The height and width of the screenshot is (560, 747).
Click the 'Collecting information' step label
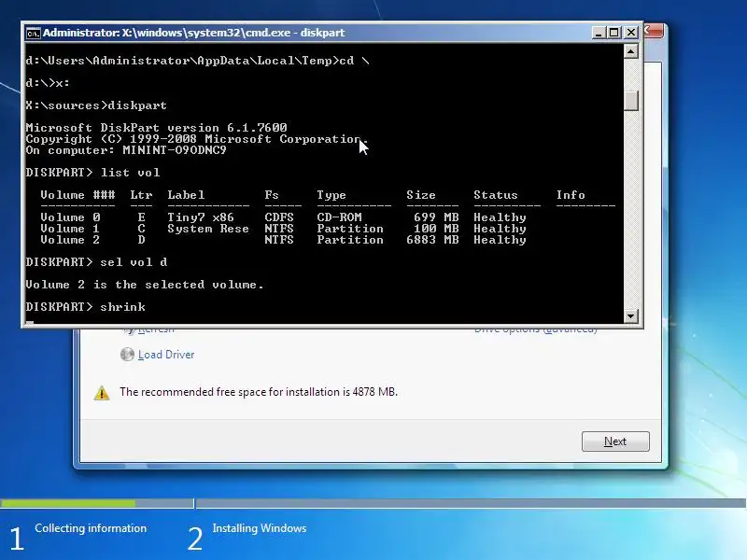point(91,528)
